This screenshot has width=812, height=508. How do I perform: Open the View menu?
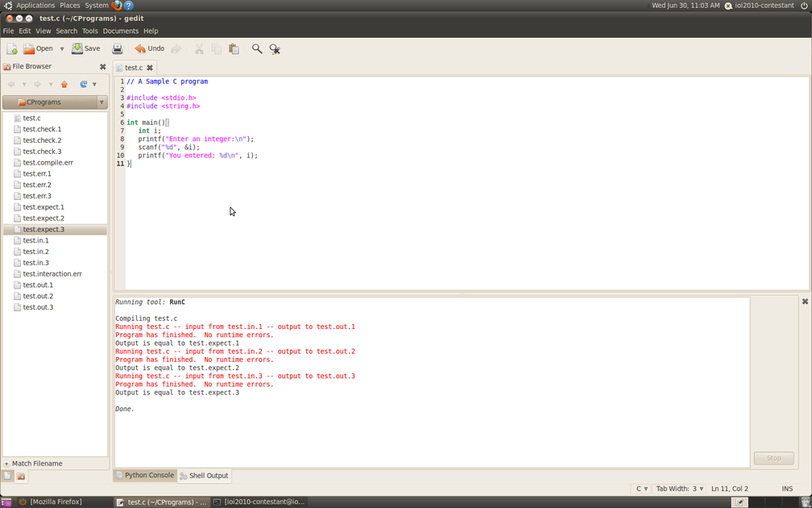tap(43, 31)
